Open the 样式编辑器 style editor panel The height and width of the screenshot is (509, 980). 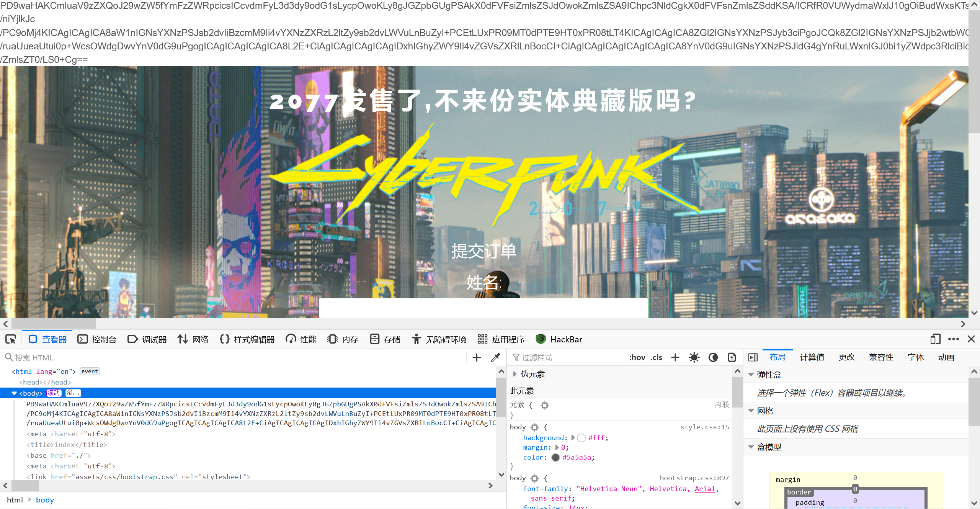click(x=247, y=339)
